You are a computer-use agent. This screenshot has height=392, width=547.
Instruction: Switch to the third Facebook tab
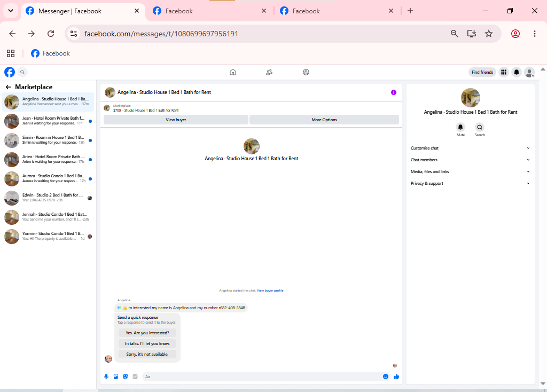(x=337, y=11)
